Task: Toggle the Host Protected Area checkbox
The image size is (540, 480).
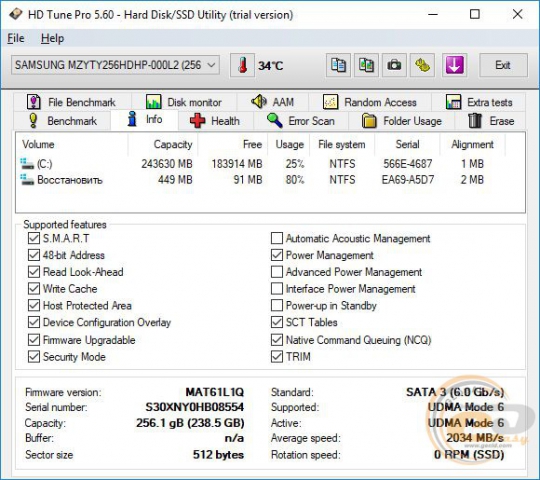Action: [x=34, y=305]
